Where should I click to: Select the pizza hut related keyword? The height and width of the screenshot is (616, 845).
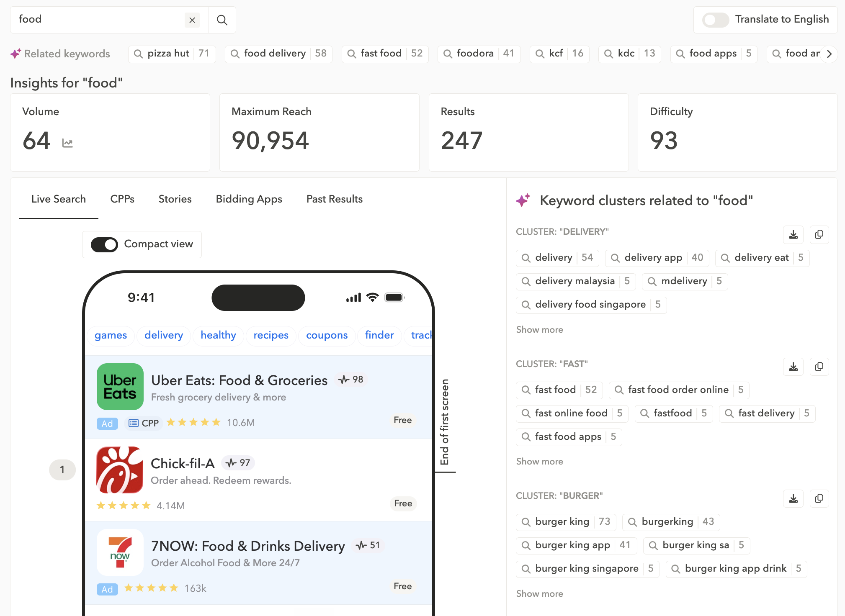(x=172, y=54)
